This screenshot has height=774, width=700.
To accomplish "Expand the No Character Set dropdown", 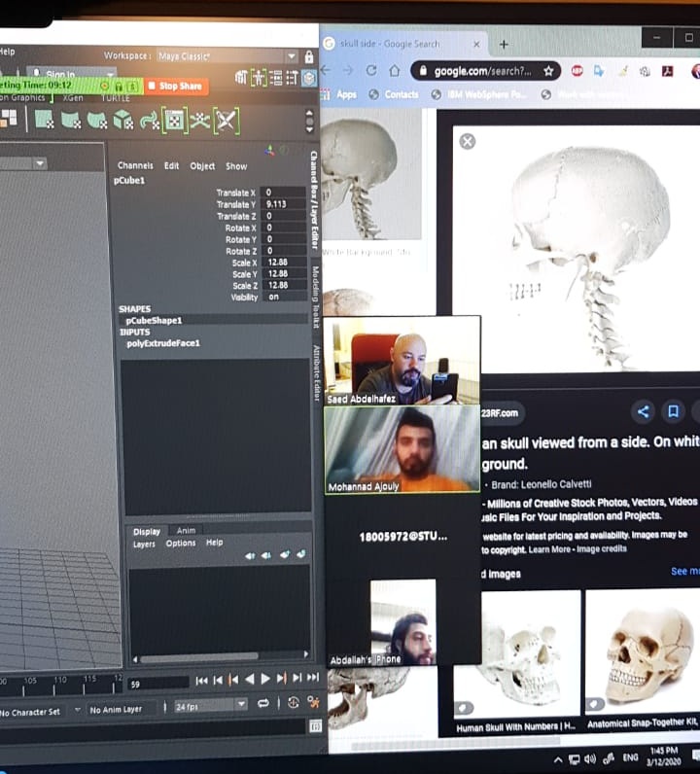I will pos(38,711).
